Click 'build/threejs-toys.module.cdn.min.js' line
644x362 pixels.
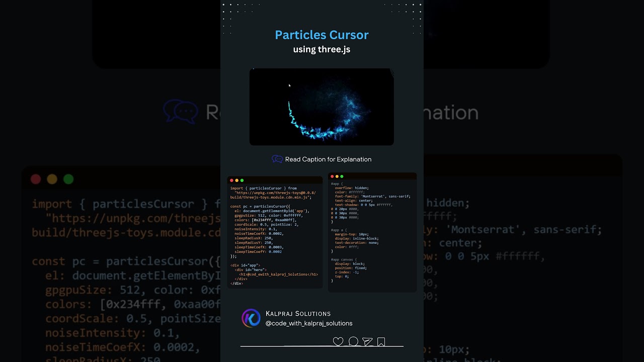coord(271,197)
